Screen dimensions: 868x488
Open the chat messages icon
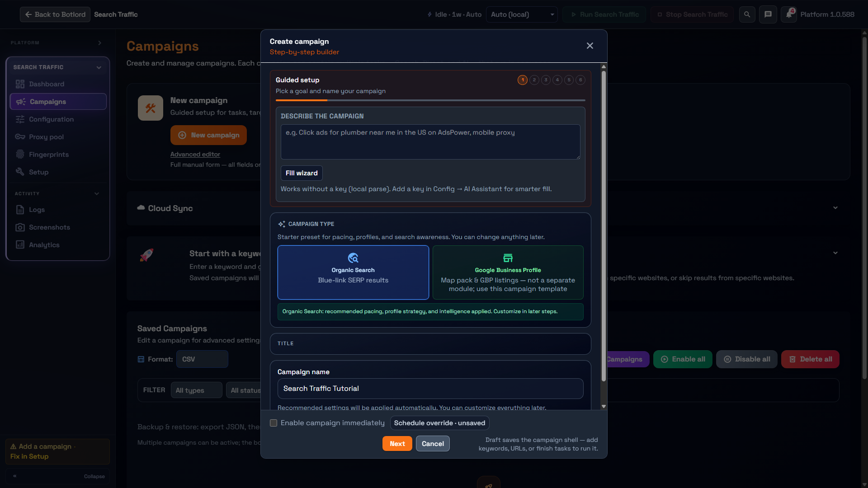click(x=768, y=14)
